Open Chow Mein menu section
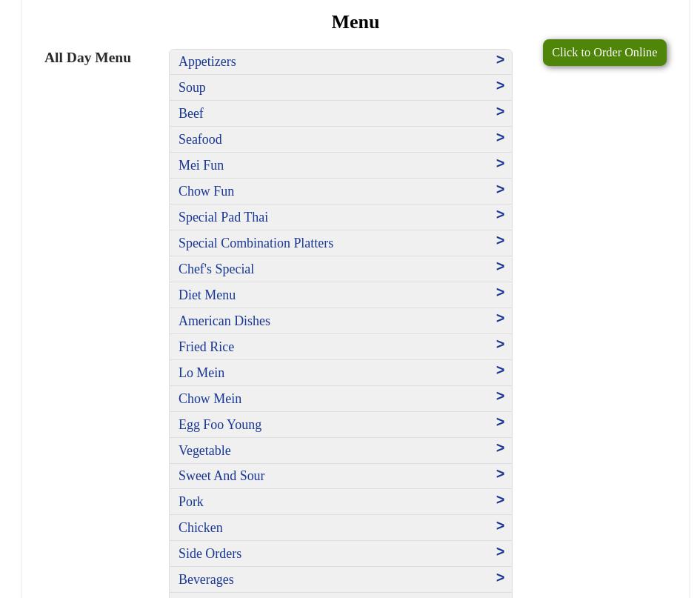The width and height of the screenshot is (700, 598). coord(210,399)
